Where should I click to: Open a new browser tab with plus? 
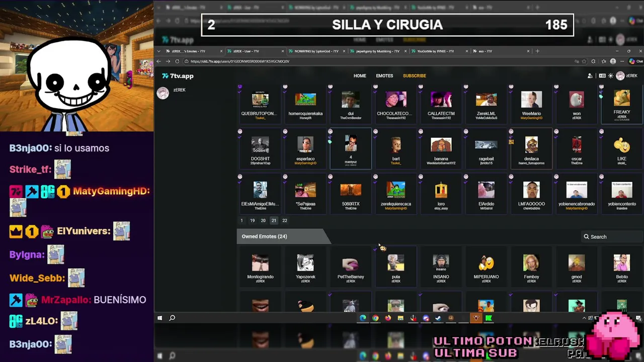537,51
